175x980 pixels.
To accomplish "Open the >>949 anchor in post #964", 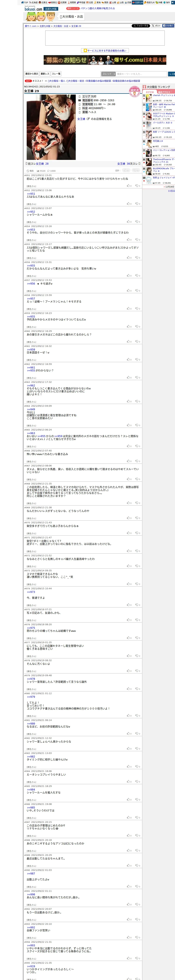I will (31, 409).
